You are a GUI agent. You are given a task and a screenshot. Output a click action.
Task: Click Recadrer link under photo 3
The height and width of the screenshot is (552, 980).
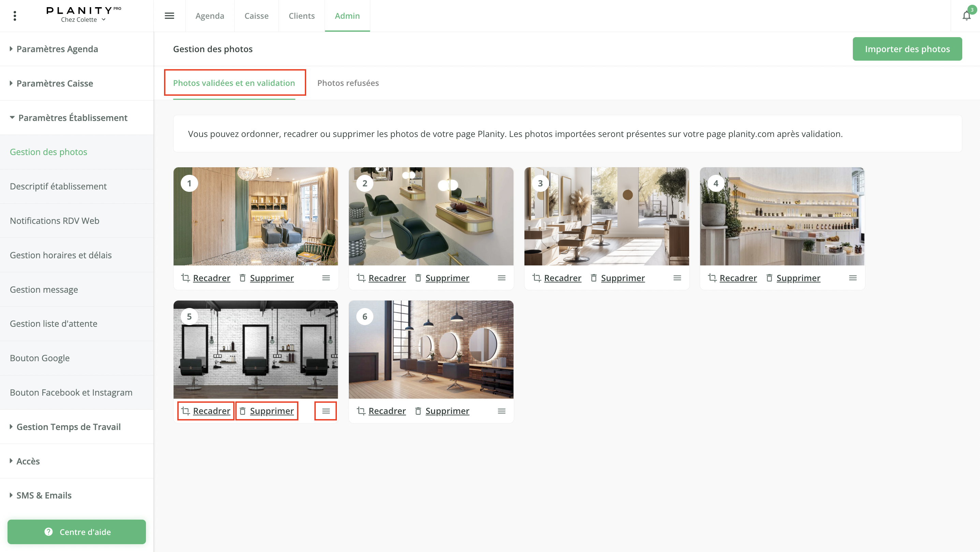click(x=562, y=278)
